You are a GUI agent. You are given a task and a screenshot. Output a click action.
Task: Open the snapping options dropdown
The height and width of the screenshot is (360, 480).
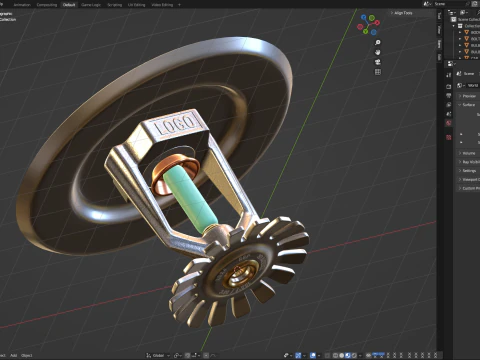tap(196, 355)
